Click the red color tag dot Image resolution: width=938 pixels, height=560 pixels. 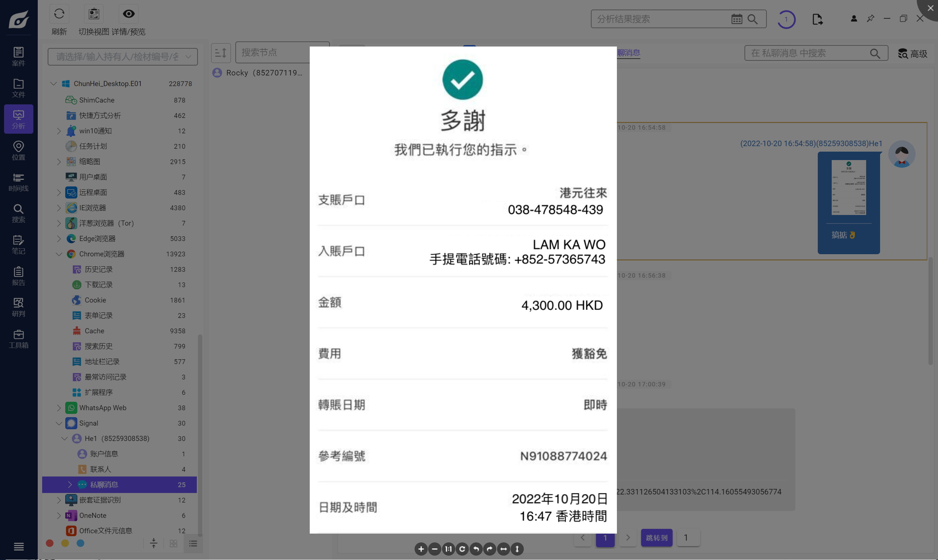point(49,544)
